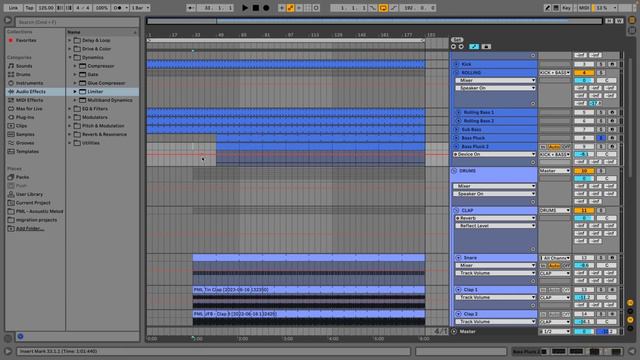The width and height of the screenshot is (640, 360).
Task: Enable MIDI map mode
Action: click(x=584, y=8)
